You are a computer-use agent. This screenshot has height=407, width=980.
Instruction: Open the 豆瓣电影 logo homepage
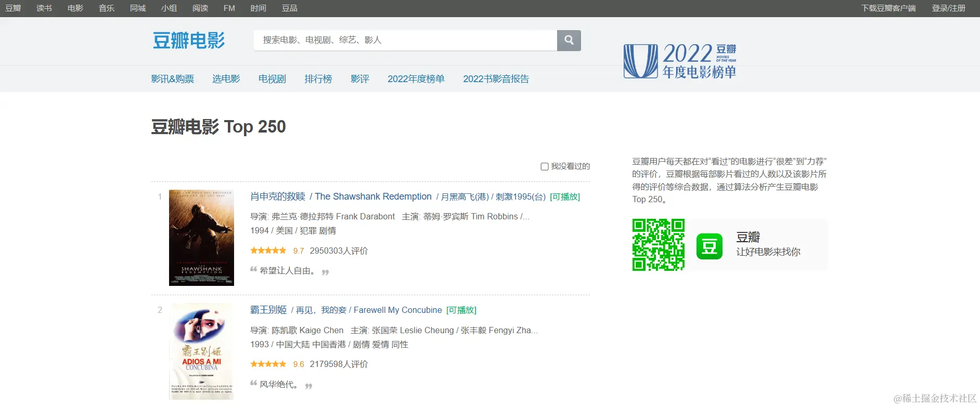coord(189,40)
